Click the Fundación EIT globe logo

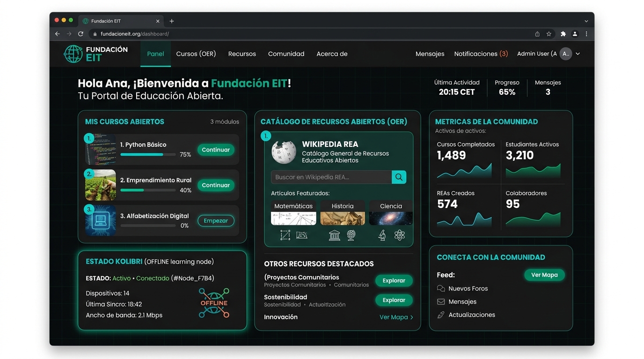(x=73, y=54)
